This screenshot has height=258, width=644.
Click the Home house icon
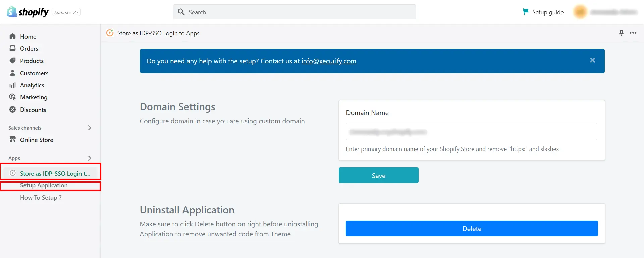tap(13, 36)
